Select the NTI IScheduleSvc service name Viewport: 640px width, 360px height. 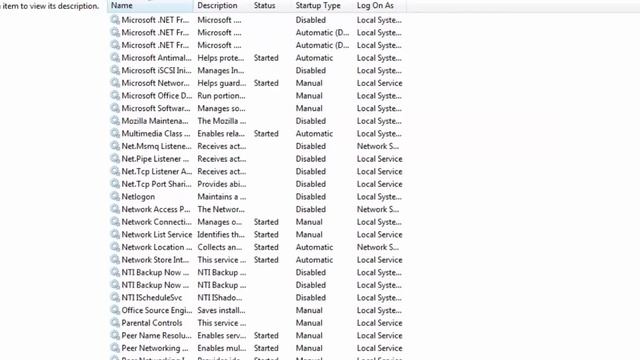[x=151, y=298]
